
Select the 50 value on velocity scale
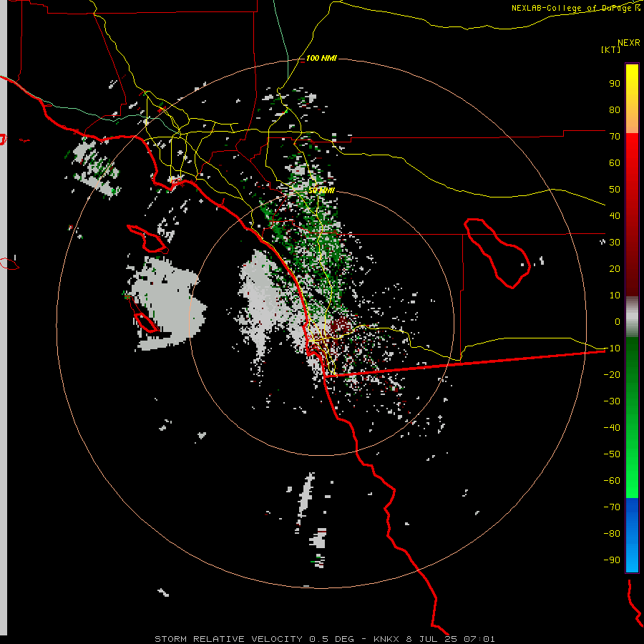click(x=615, y=190)
